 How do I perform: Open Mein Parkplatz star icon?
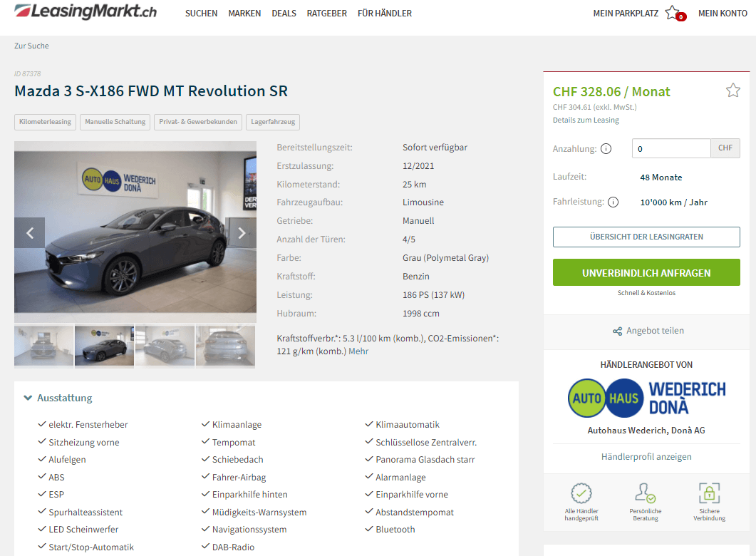pos(675,14)
